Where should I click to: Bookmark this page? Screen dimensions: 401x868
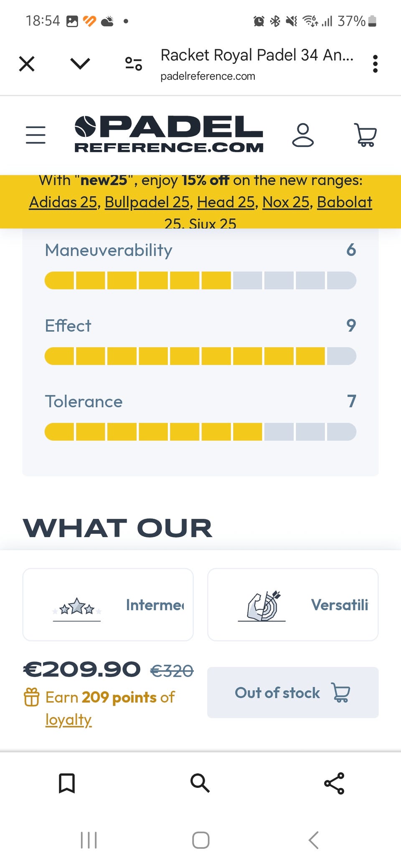click(67, 783)
